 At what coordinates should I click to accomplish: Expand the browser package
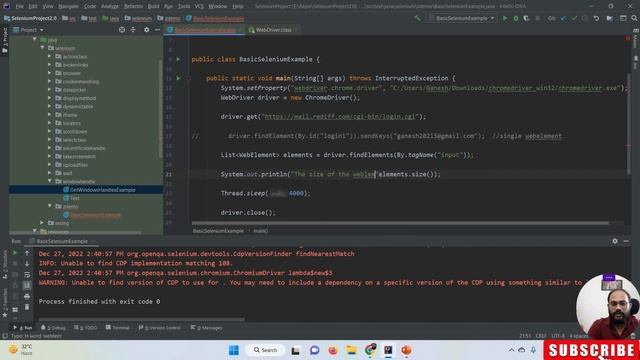pos(50,73)
